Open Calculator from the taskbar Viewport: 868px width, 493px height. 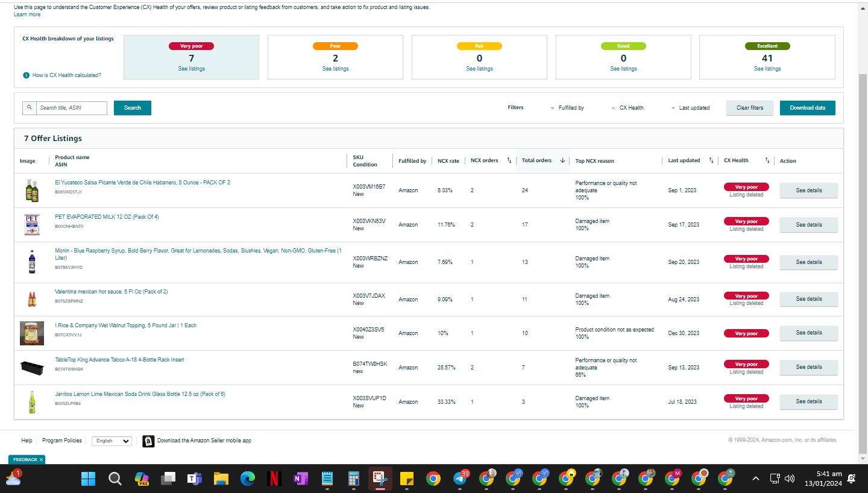(354, 479)
